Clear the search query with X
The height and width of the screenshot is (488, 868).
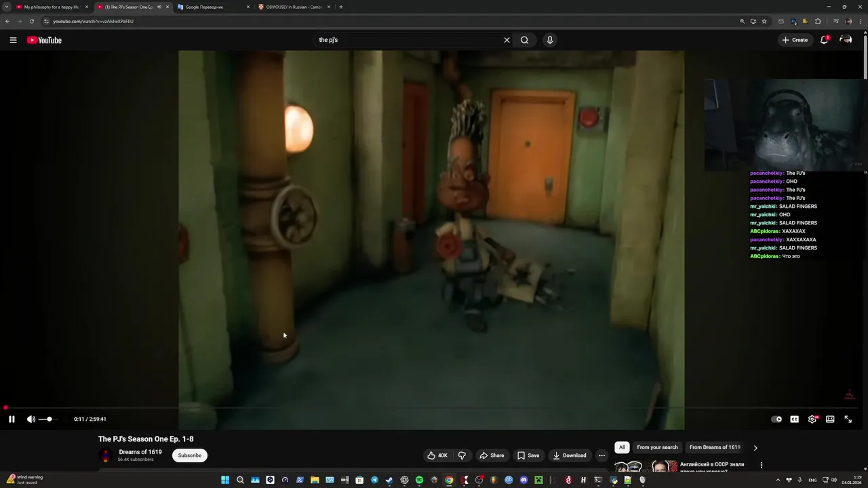(x=507, y=40)
